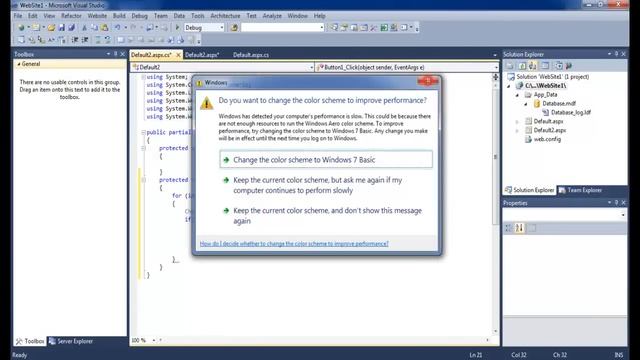
Task: Click the Increase Indent icon in the text editor toolbar
Action: (x=85, y=40)
